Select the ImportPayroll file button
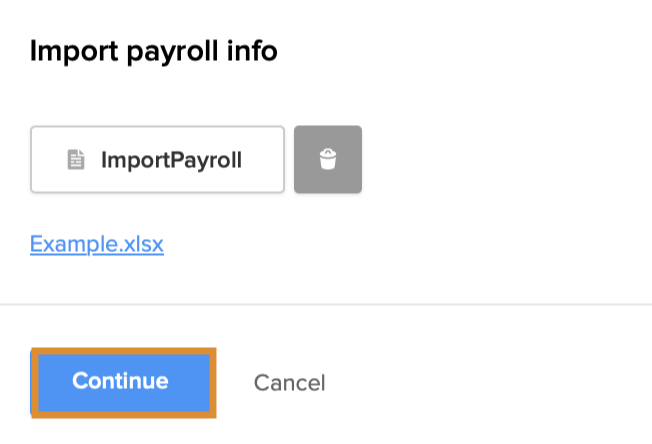 coord(158,159)
